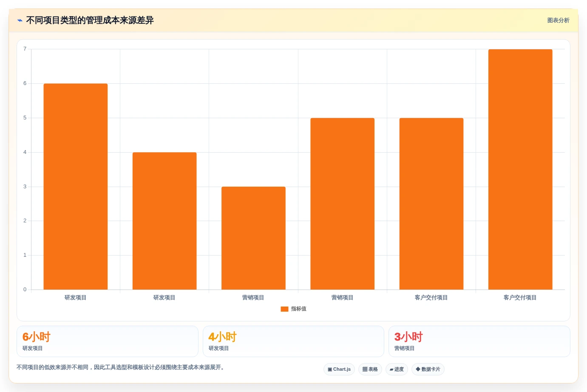The height and width of the screenshot is (392, 587).
Task: Select the 数据卡片 tag
Action: coord(428,369)
